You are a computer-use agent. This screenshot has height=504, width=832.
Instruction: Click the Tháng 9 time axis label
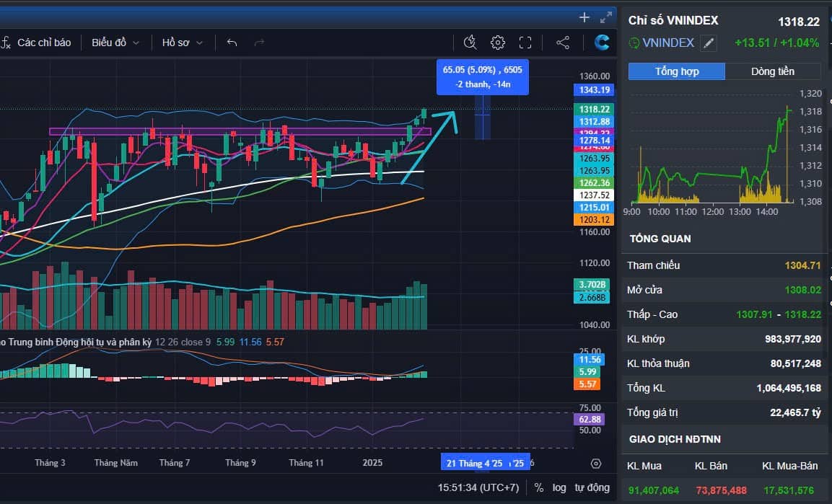[240, 463]
